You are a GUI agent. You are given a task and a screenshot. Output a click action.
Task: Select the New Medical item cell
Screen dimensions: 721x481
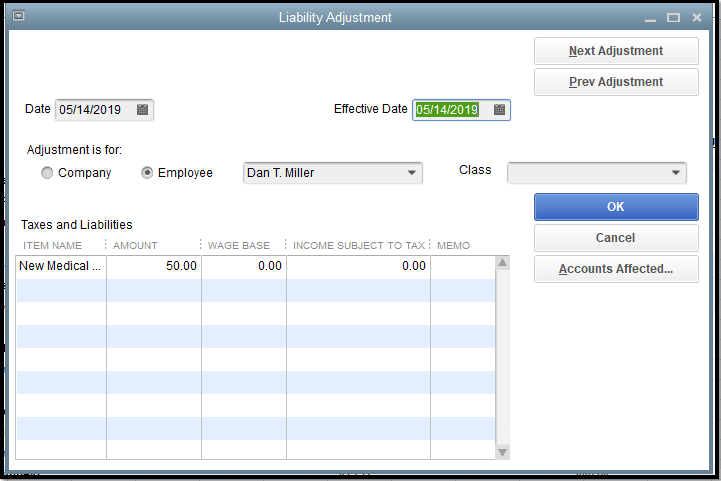pos(61,266)
